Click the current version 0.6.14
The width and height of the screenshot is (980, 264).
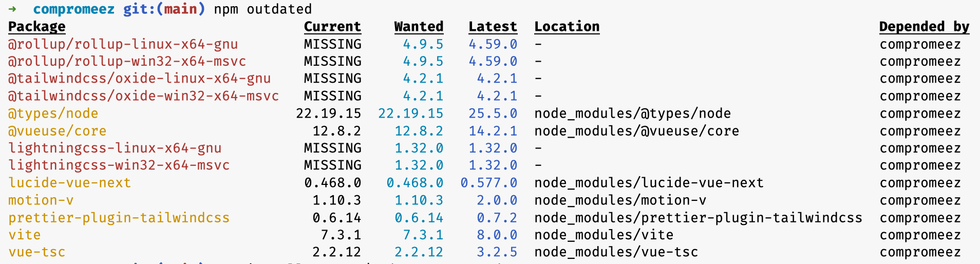[x=336, y=218]
